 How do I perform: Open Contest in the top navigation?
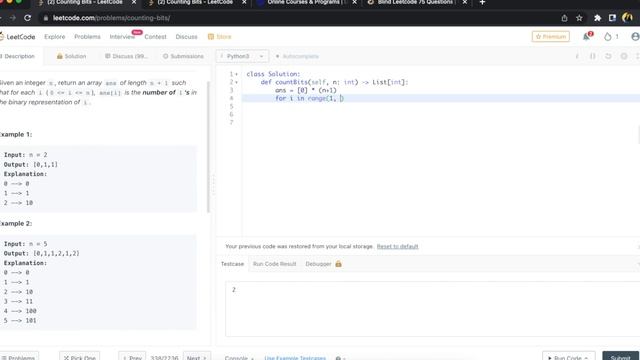(x=156, y=37)
